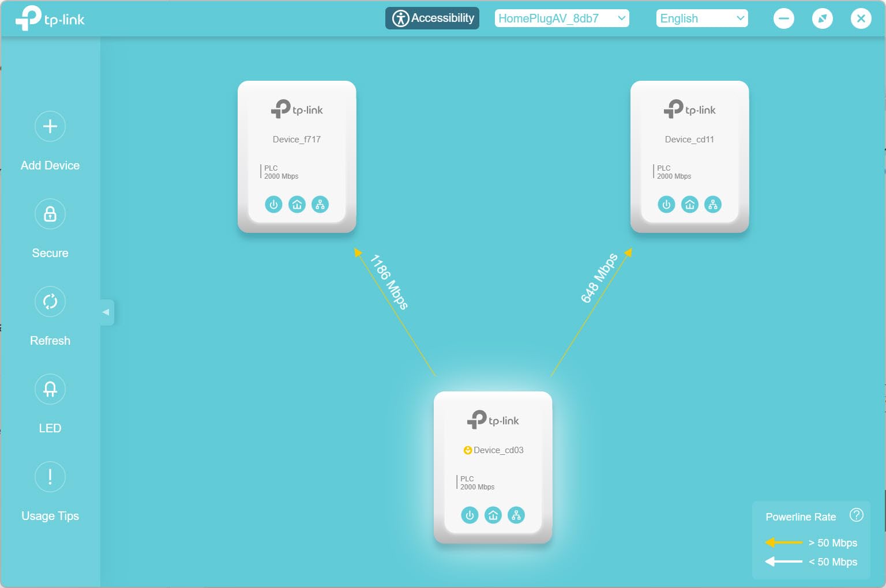This screenshot has width=886, height=588.
Task: Select the Device_f717 adapter card
Action: (297, 156)
